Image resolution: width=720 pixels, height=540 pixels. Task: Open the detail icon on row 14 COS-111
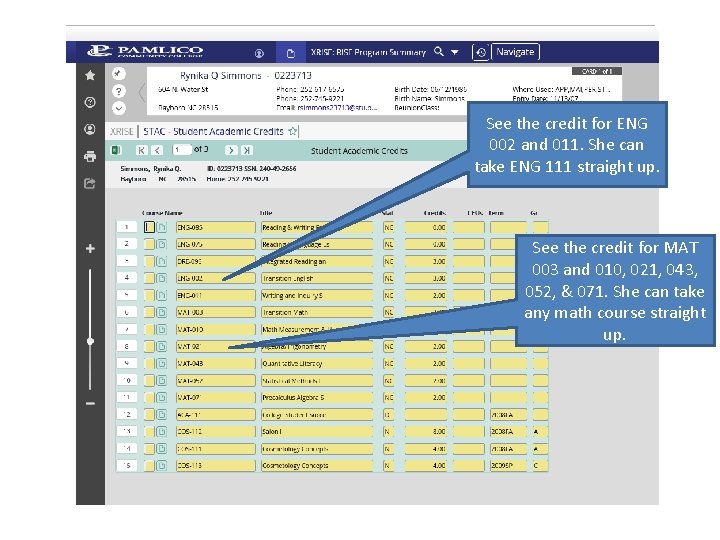tap(161, 448)
